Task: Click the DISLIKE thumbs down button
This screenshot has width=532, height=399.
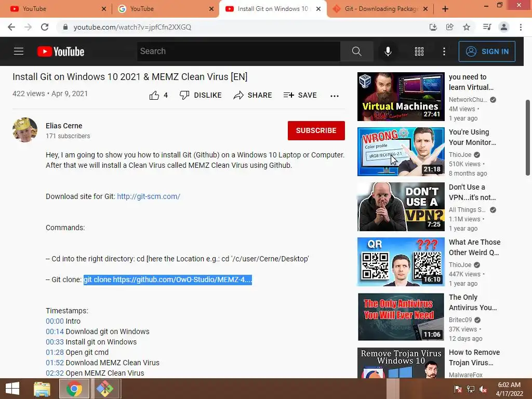Action: [x=201, y=96]
